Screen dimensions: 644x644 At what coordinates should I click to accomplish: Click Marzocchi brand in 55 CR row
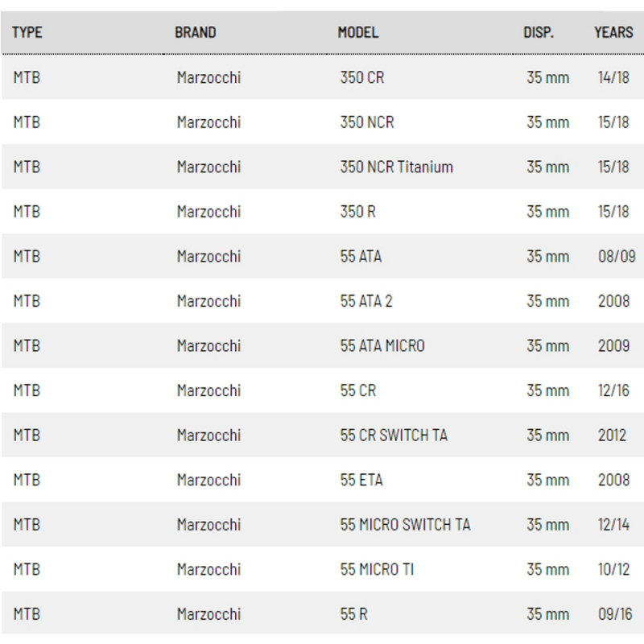coord(208,390)
